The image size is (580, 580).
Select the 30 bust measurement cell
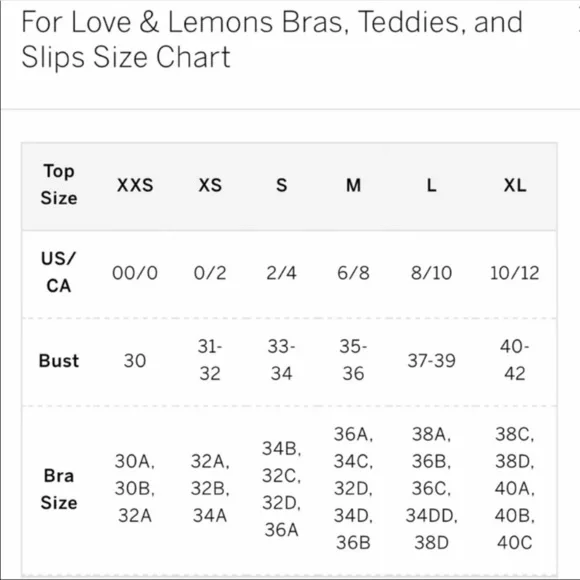(x=135, y=361)
